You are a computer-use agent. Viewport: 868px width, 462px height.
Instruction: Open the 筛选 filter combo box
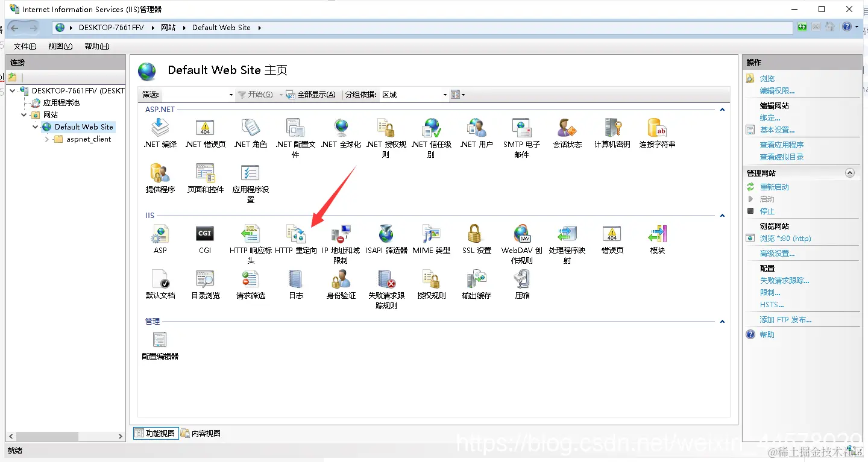[x=198, y=95]
